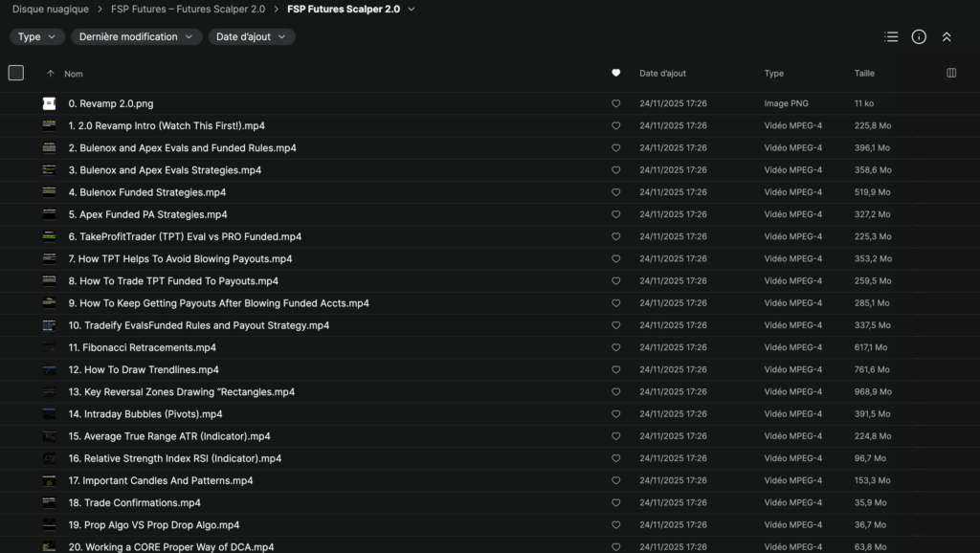The width and height of the screenshot is (980, 553).
Task: Open the column settings icon in header
Action: (x=951, y=73)
